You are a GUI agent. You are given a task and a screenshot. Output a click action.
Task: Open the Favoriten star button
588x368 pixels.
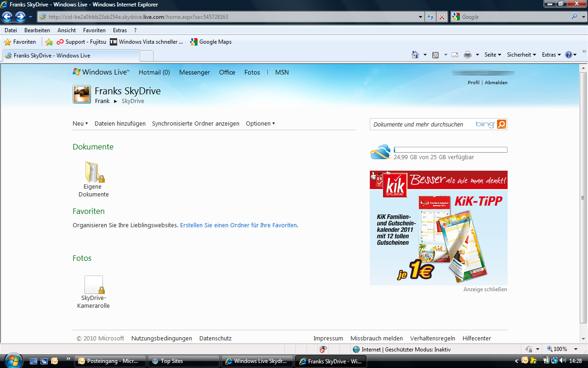coord(20,42)
